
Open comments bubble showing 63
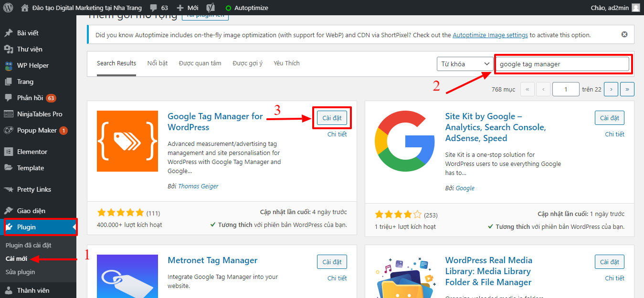pos(159,8)
